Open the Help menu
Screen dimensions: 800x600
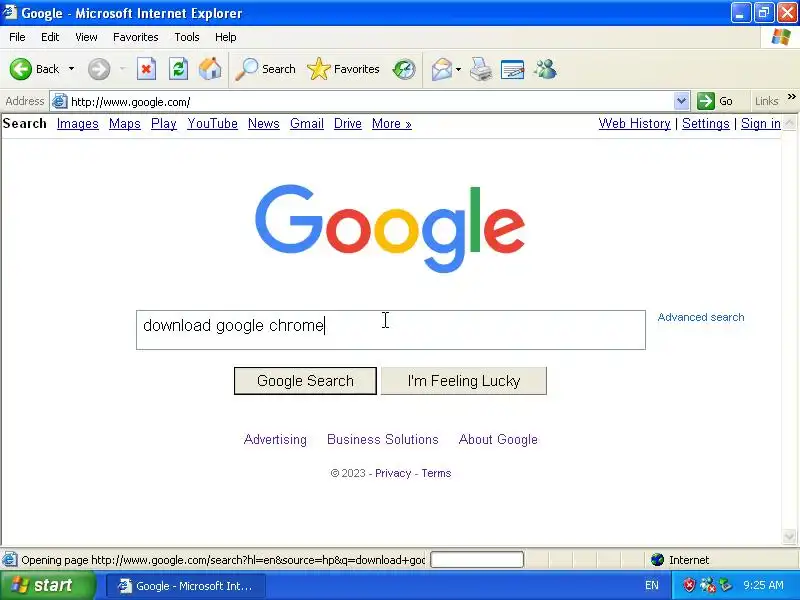tap(226, 37)
